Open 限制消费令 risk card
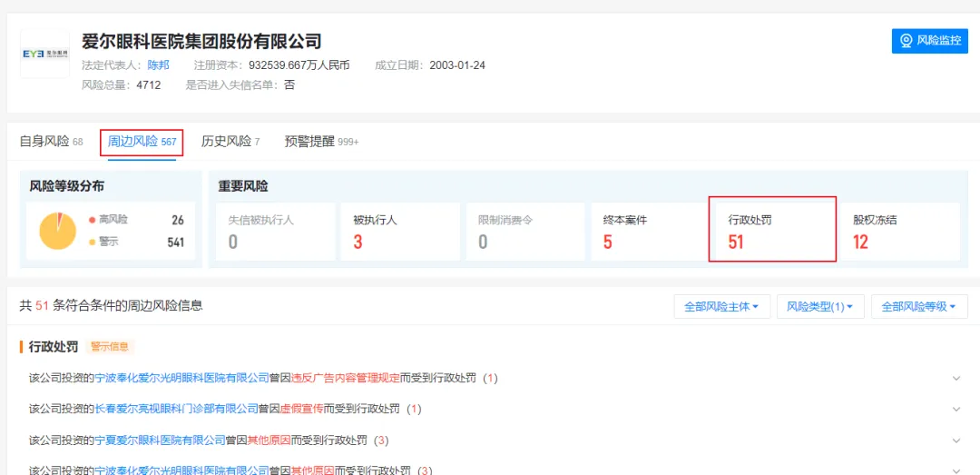 (x=525, y=231)
